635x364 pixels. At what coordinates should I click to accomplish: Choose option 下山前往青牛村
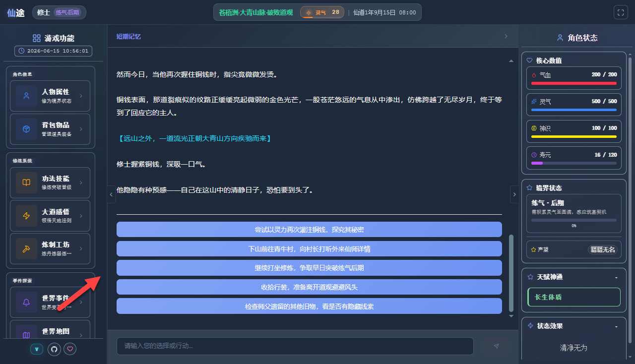[x=309, y=249]
